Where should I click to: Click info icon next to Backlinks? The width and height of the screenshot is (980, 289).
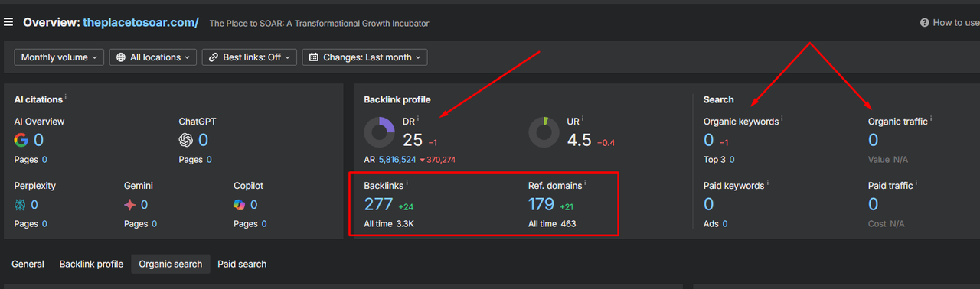pos(407,183)
